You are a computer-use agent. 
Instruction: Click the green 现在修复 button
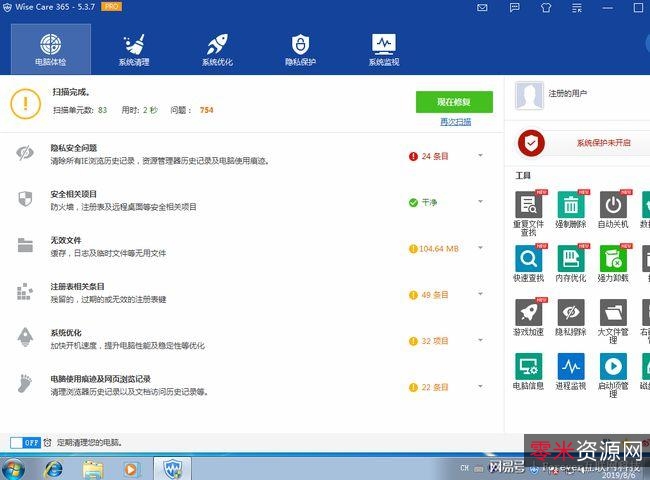click(x=454, y=102)
